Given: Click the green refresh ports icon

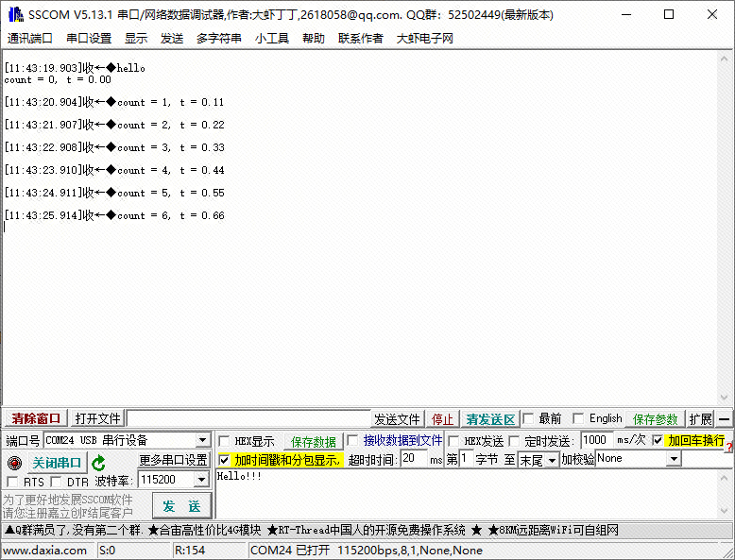Looking at the screenshot, I should [x=98, y=463].
